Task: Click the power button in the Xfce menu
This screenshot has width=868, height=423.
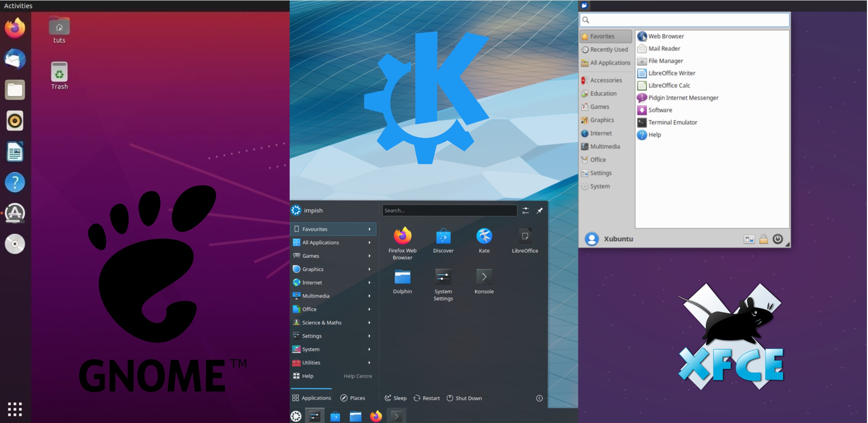Action: (777, 239)
